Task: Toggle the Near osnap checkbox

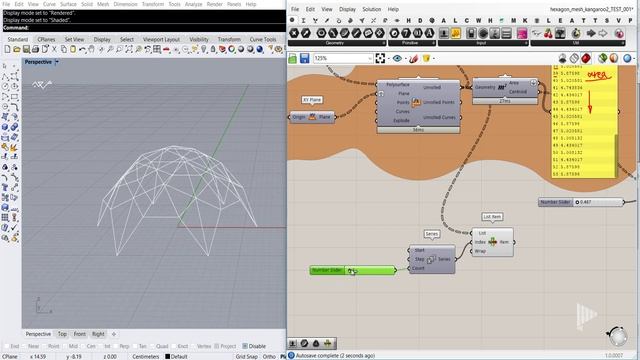Action: click(24, 346)
